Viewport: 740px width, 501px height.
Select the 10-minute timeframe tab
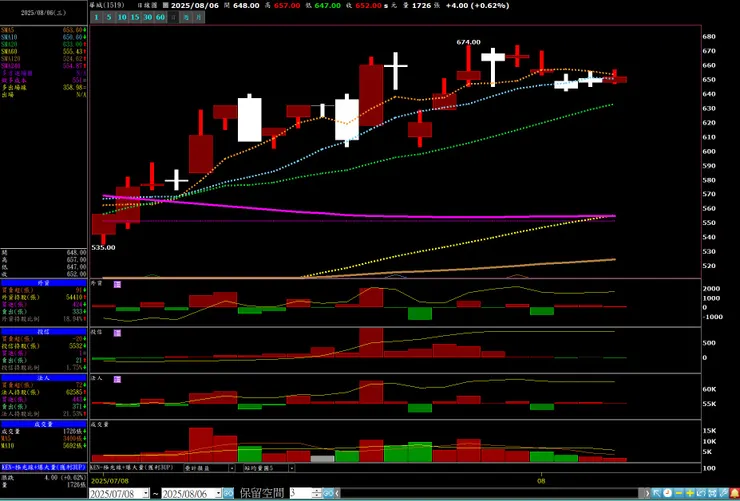[122, 17]
